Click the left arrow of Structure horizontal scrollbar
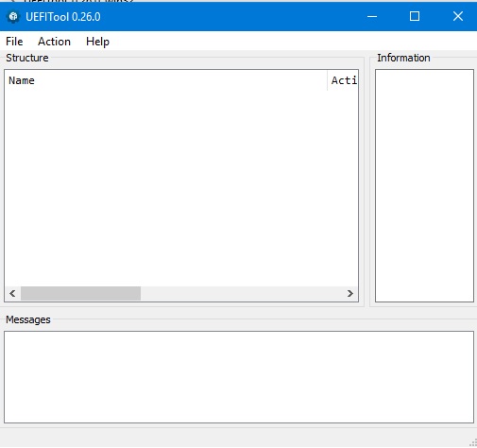This screenshot has height=448, width=477. click(x=12, y=293)
